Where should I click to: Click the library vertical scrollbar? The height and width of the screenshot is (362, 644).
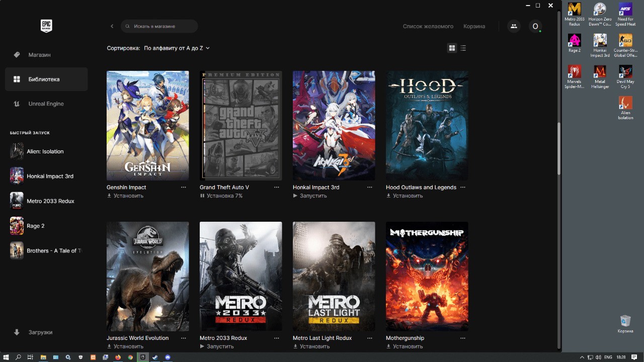558,148
